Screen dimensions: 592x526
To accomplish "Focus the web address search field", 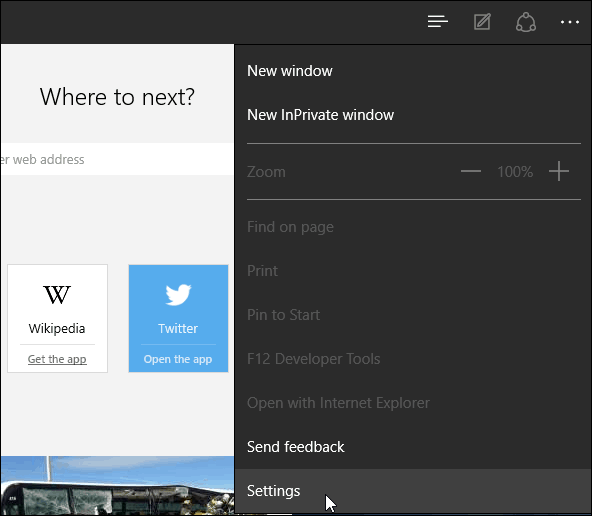I will [117, 159].
